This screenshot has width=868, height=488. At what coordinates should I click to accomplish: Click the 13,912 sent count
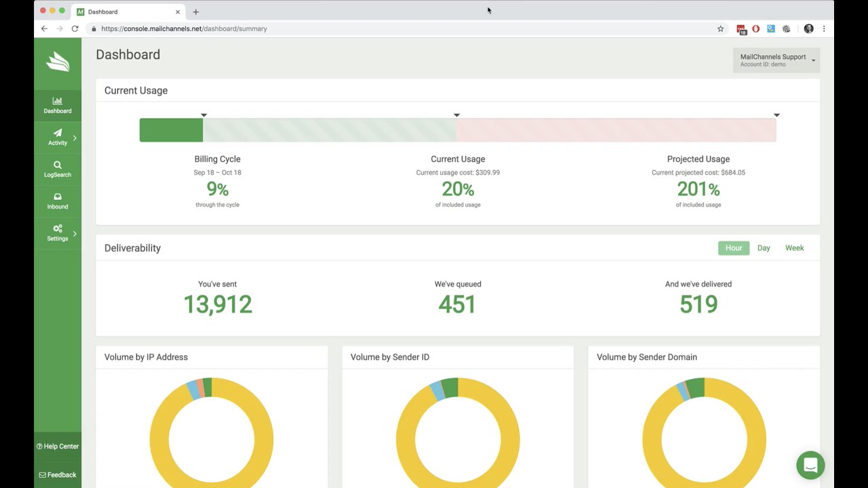(218, 304)
